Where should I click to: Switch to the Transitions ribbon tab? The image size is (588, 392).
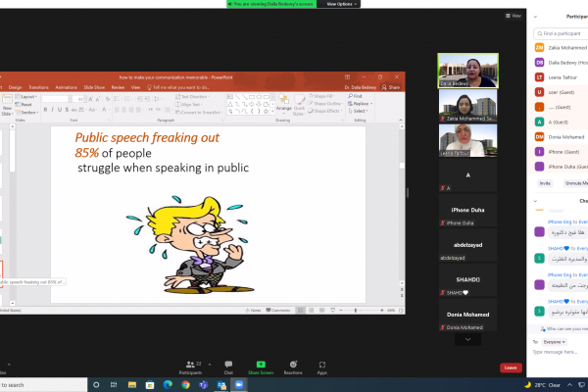[x=38, y=87]
